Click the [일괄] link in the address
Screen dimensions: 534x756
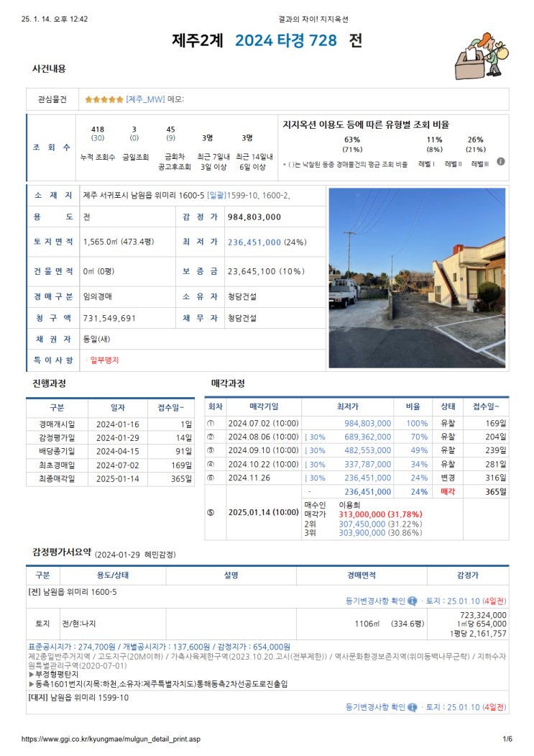coord(216,195)
